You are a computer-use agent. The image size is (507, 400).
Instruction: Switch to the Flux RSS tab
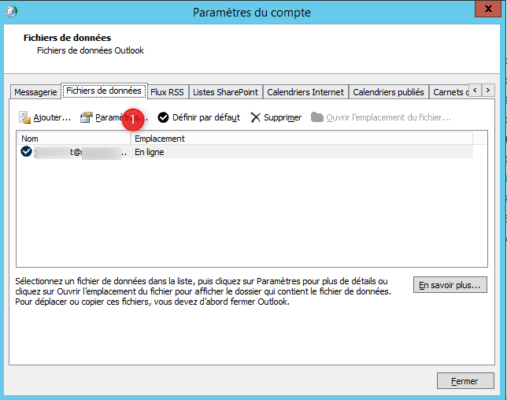point(167,92)
